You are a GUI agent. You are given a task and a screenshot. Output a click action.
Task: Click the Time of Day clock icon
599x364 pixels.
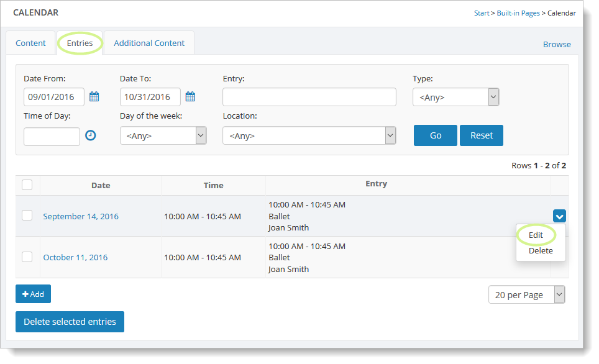click(91, 135)
